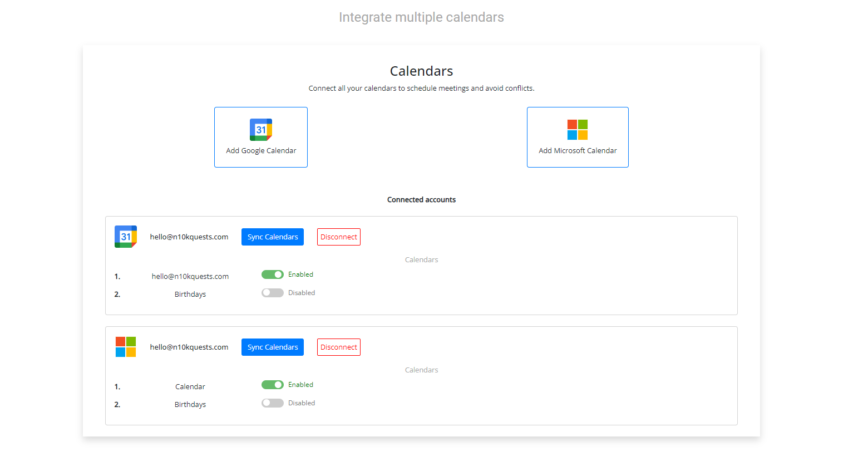The width and height of the screenshot is (868, 466).
Task: Click calendar row 1 hello@n10kquests.com name
Action: click(190, 276)
